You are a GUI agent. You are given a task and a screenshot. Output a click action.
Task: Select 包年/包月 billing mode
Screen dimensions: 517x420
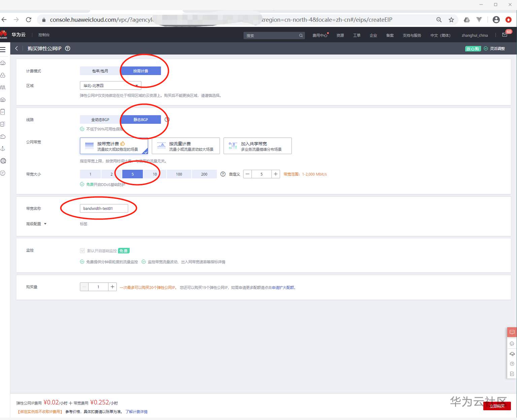click(100, 71)
